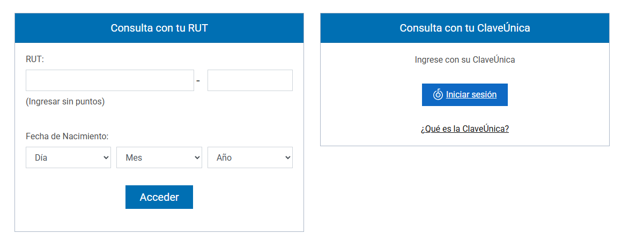The height and width of the screenshot is (241, 644).
Task: Focus the RUT number input field
Action: 110,80
